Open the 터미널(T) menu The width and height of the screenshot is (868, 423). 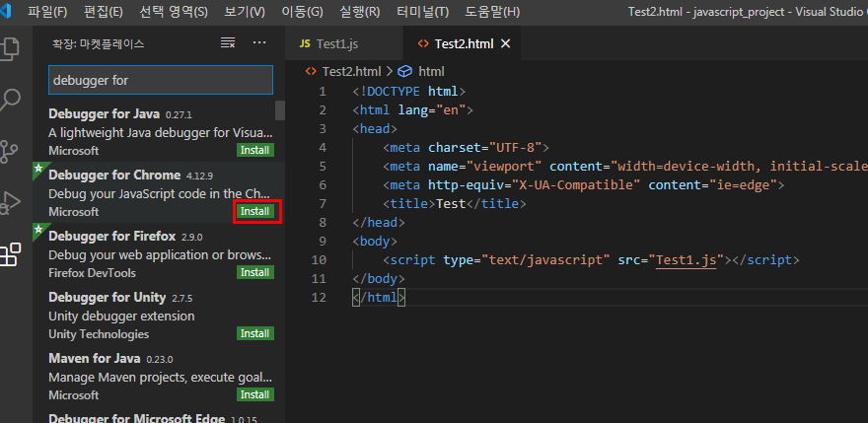point(423,12)
